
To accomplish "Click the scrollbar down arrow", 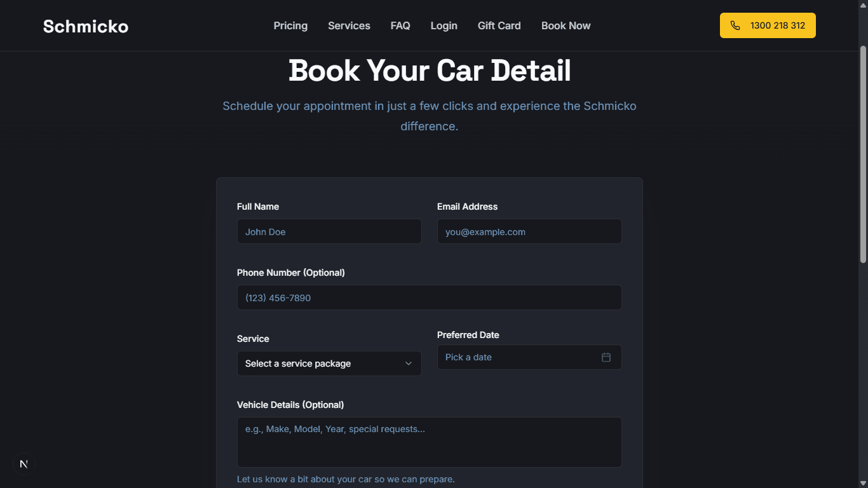I will [863, 483].
